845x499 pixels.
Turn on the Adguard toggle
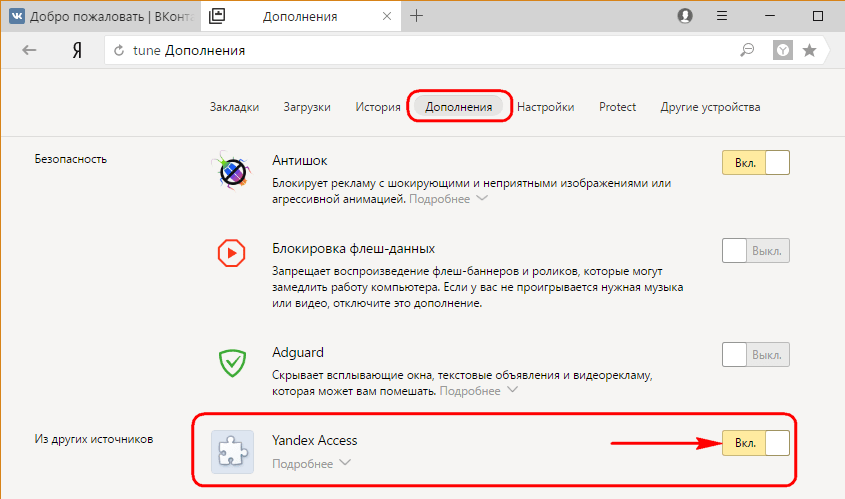[x=755, y=354]
